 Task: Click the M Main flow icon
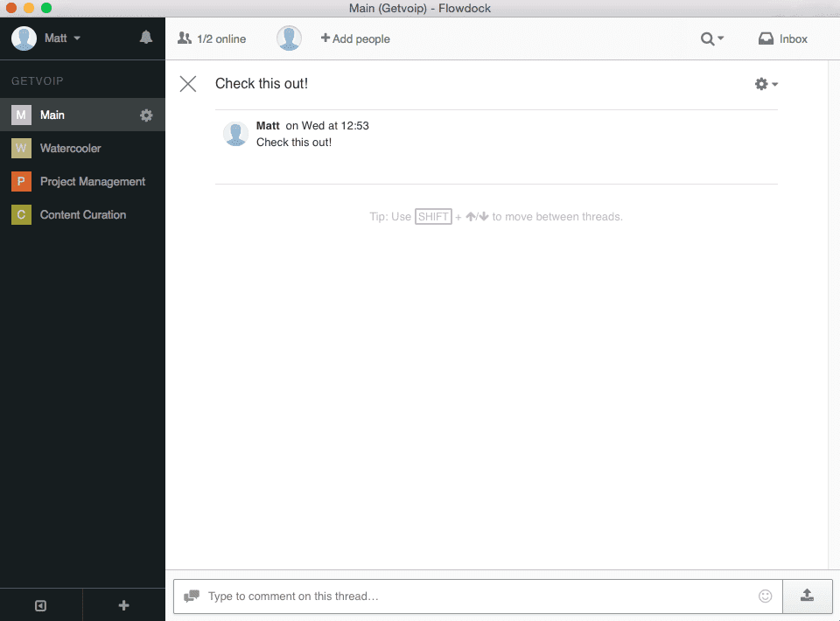pyautogui.click(x=21, y=115)
